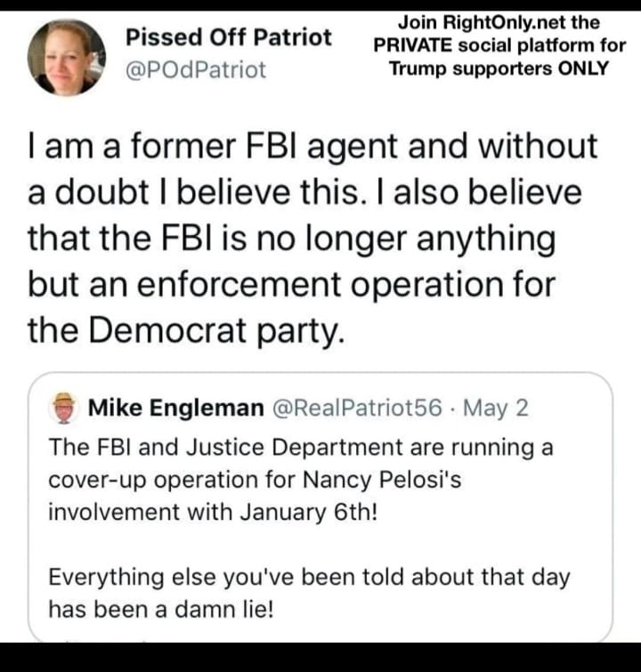The height and width of the screenshot is (672, 641).
Task: Click the @RealPatriot56 handle
Action: 355,408
